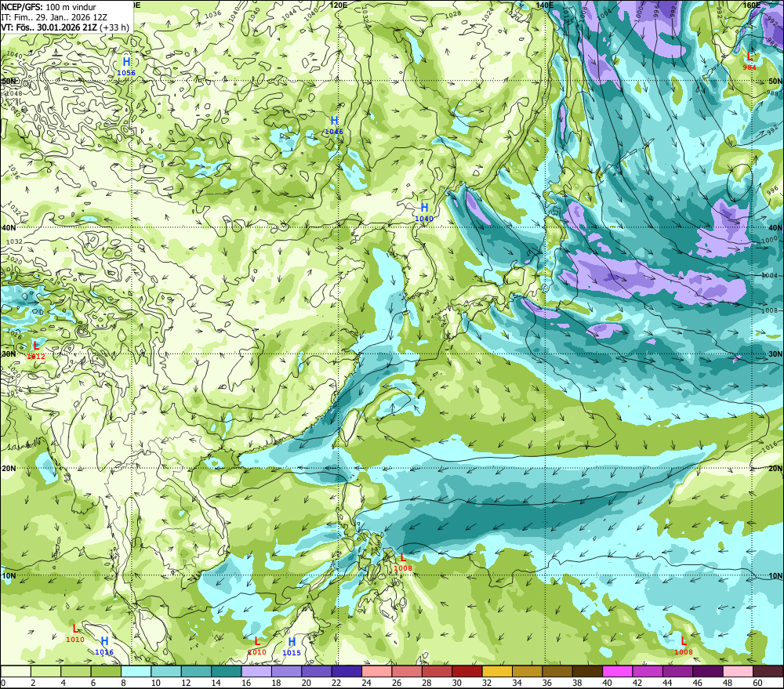Click the L 984 low-pressure marker
The height and width of the screenshot is (689, 784).
pos(750,61)
